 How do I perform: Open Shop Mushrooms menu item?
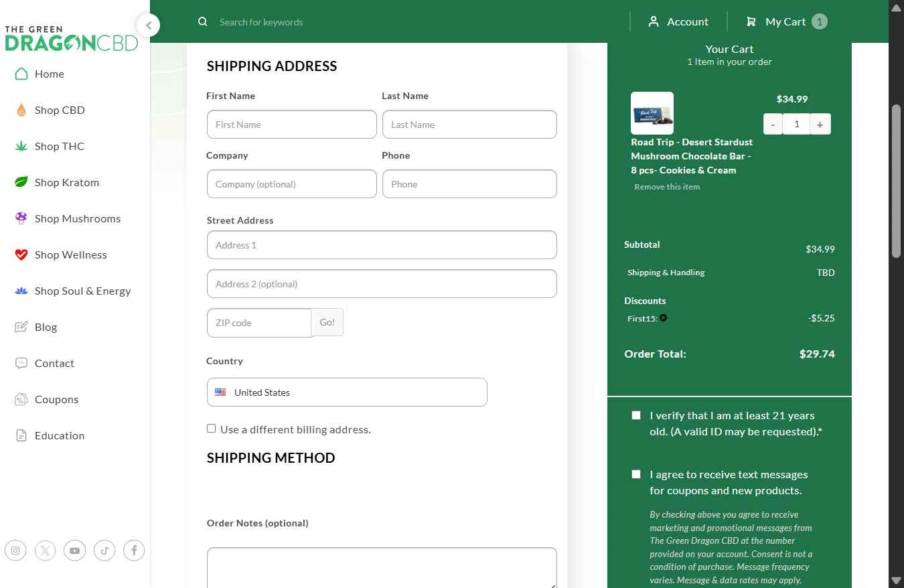click(x=78, y=218)
